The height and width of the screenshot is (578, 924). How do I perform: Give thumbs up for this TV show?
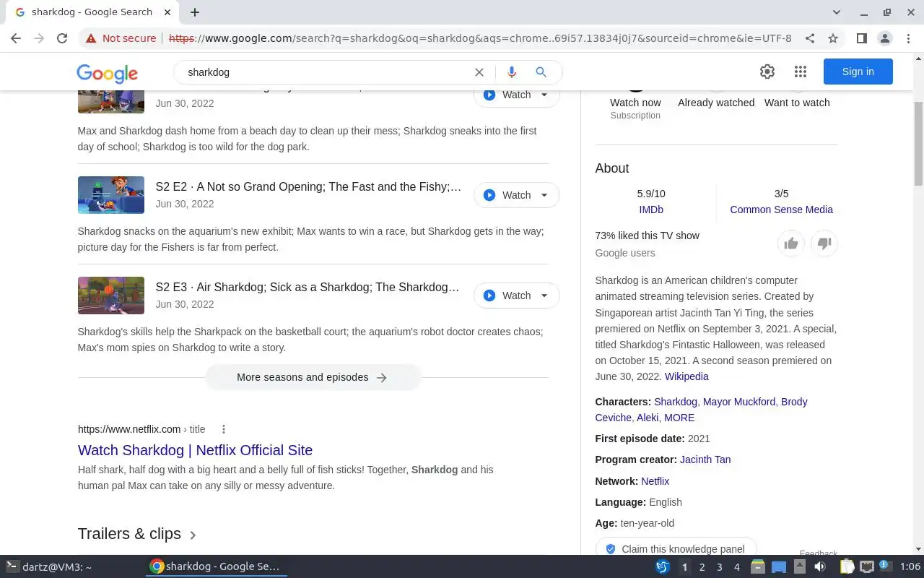point(791,243)
